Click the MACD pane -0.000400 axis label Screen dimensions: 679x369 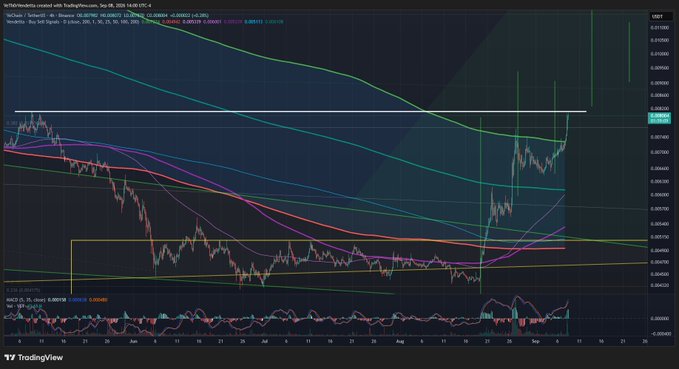660,333
